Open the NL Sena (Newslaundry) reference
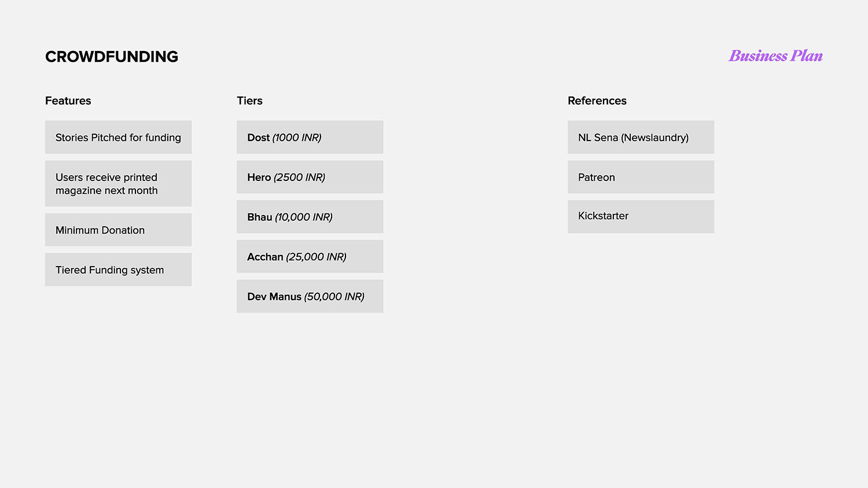 point(641,138)
